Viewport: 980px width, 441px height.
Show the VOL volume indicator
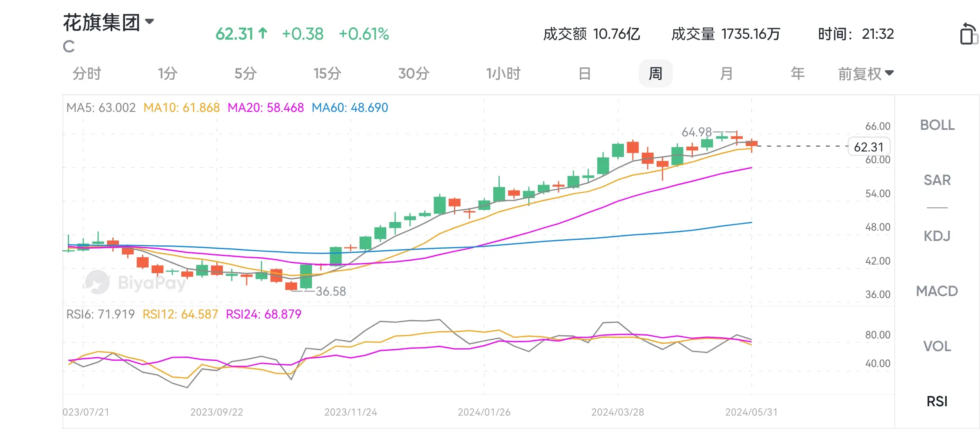(x=937, y=346)
